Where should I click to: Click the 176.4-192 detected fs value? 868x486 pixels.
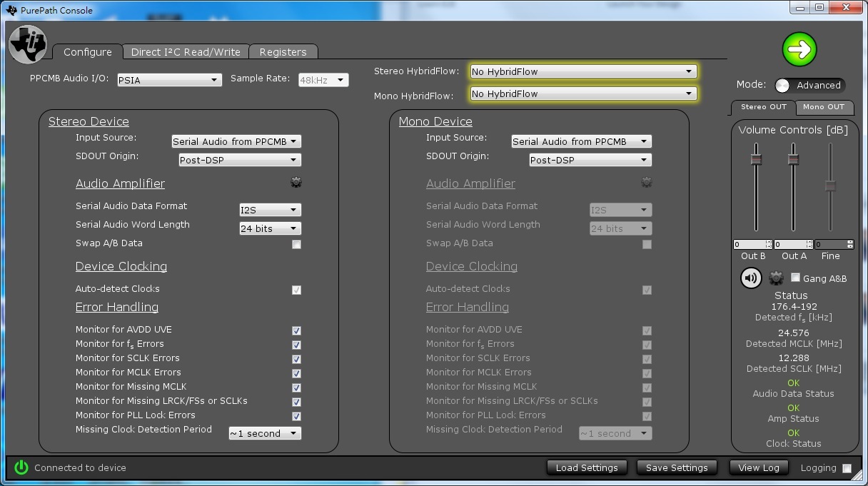794,306
